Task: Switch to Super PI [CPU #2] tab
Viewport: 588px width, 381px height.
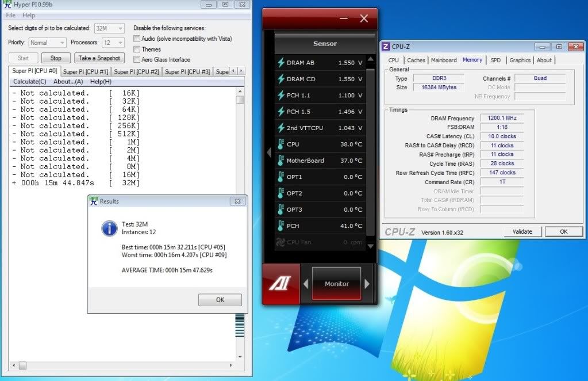Action: pos(136,72)
